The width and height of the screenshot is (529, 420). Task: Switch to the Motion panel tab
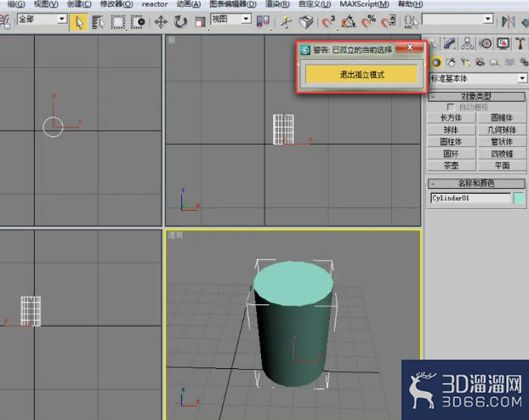tap(486, 44)
